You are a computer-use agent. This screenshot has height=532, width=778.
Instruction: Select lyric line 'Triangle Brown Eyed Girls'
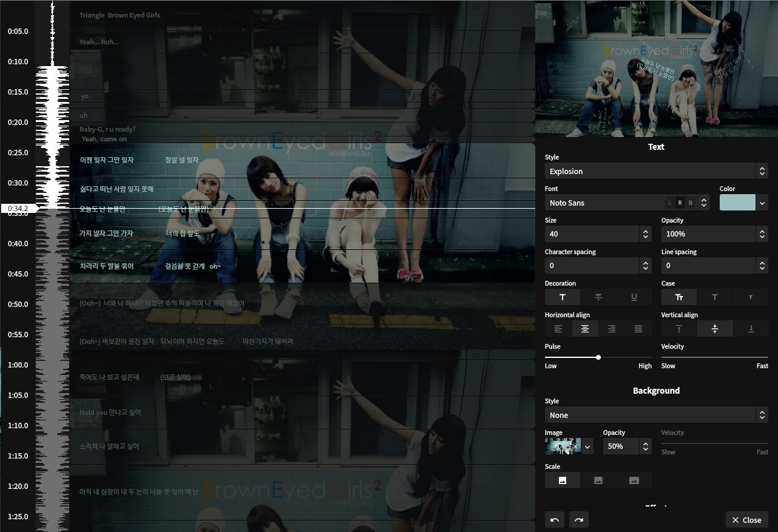(x=120, y=15)
